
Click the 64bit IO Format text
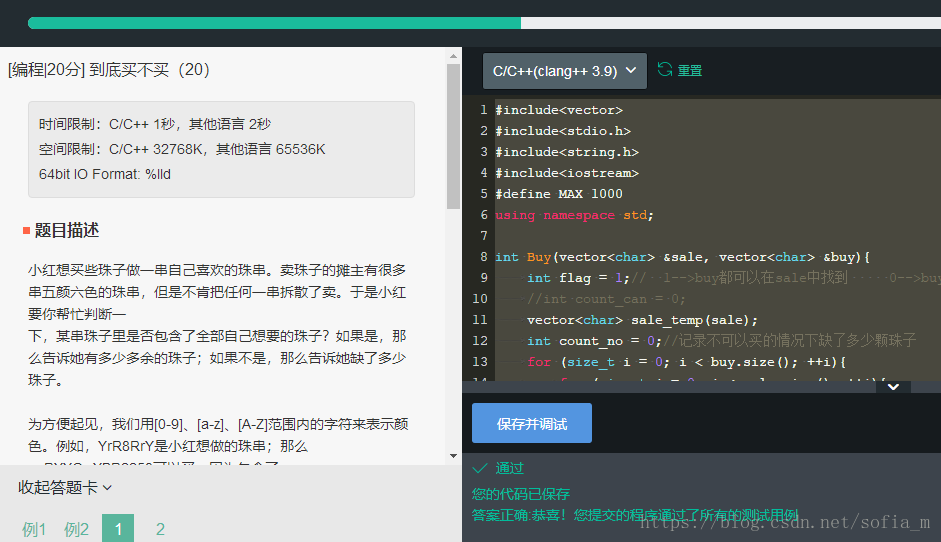104,174
